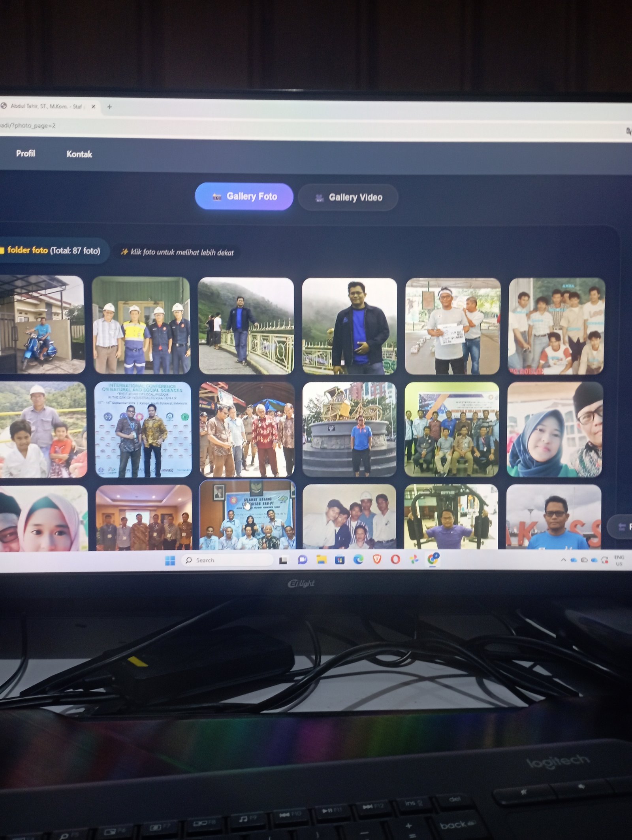Launch Microsoft Edge from the taskbar
The width and height of the screenshot is (632, 840).
click(358, 559)
